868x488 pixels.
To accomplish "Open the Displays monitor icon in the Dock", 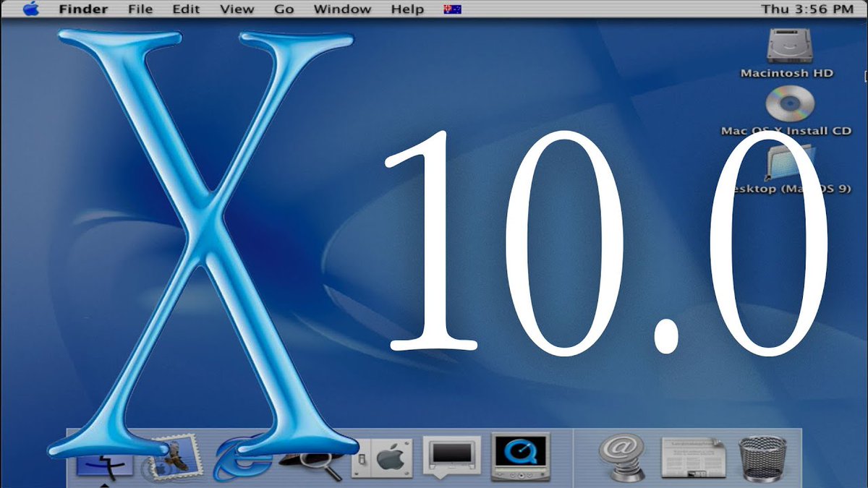I will (x=452, y=457).
